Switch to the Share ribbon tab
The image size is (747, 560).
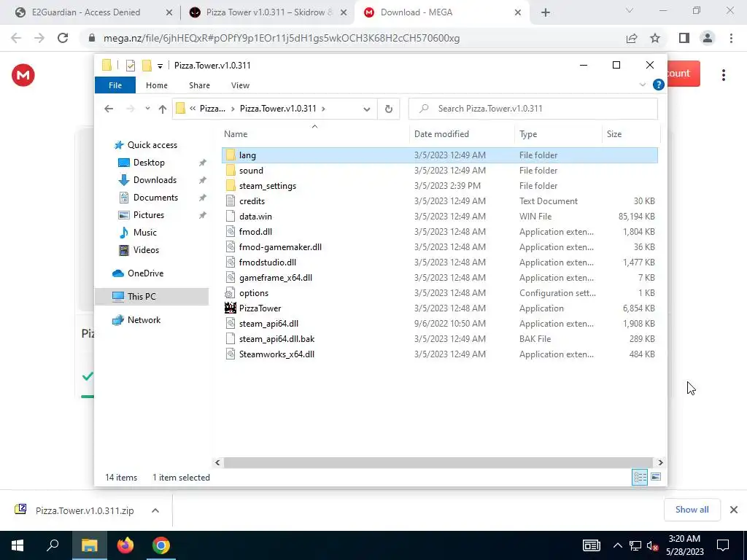(x=199, y=85)
